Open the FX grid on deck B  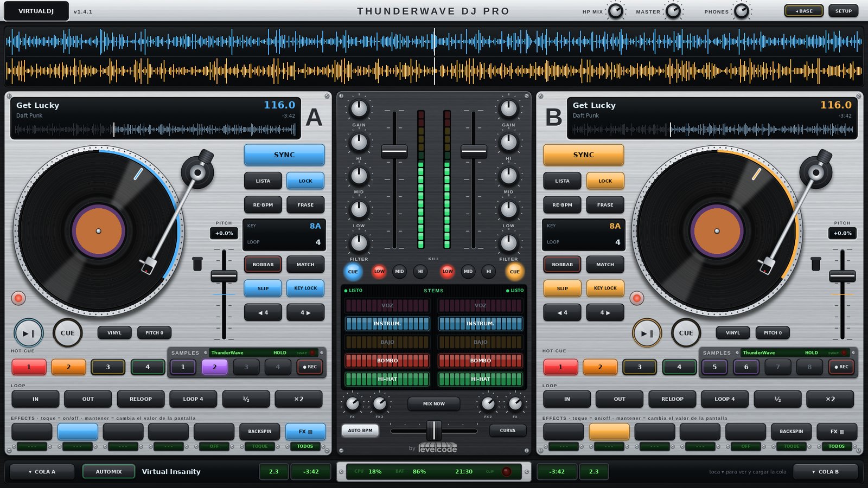click(x=837, y=432)
